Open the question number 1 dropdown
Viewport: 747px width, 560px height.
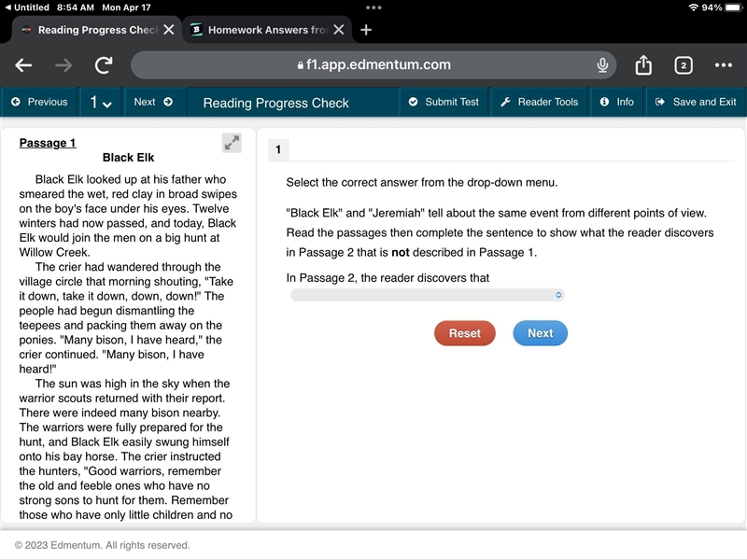point(101,102)
